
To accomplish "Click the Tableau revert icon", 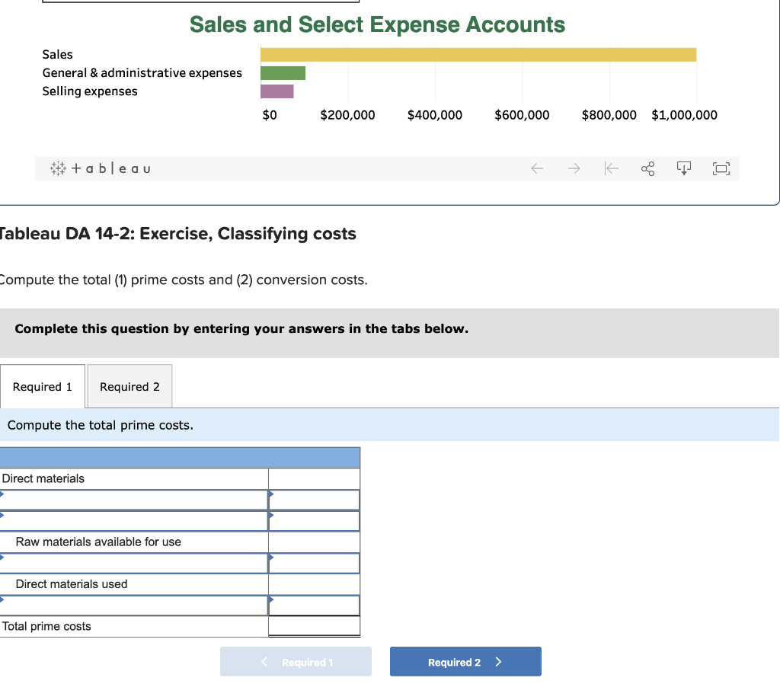I will tap(611, 168).
